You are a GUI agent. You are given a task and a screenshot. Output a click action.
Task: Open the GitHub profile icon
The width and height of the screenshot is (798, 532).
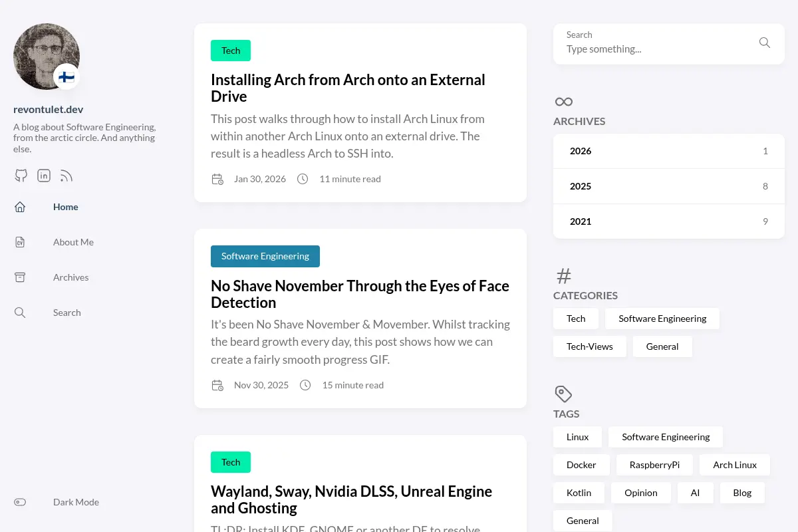21,176
